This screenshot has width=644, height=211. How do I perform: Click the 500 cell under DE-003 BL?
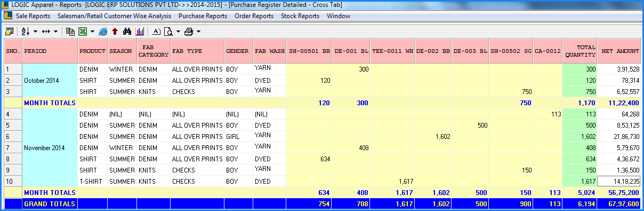pos(470,125)
